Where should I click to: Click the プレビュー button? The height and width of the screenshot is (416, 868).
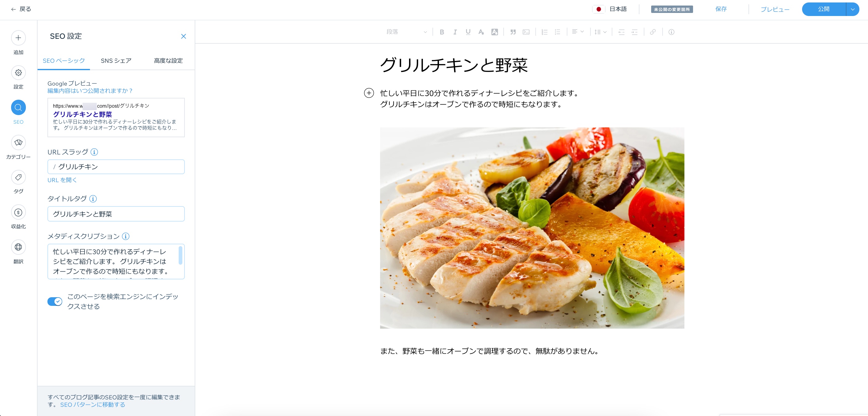[775, 10]
